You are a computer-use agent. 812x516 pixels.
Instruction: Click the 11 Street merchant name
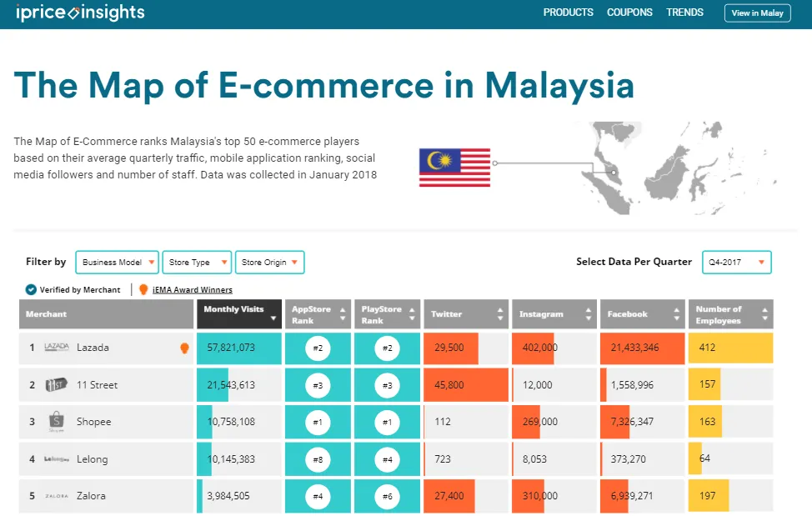97,384
